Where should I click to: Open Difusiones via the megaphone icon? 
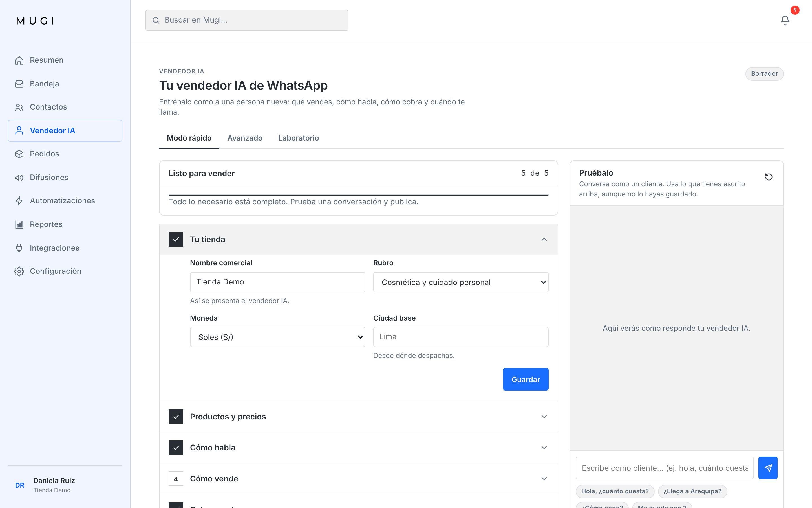click(19, 178)
